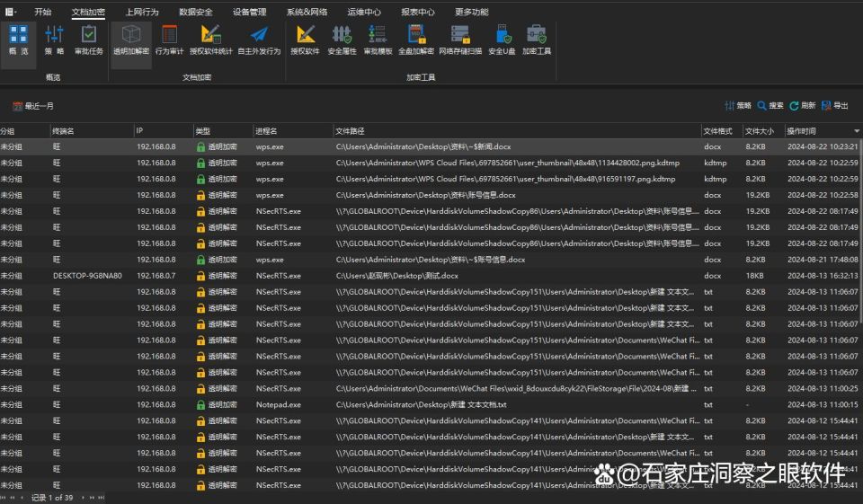Select the 916591197.png.kdtmp file path
Viewport: 863px width, 504px height.
505,179
